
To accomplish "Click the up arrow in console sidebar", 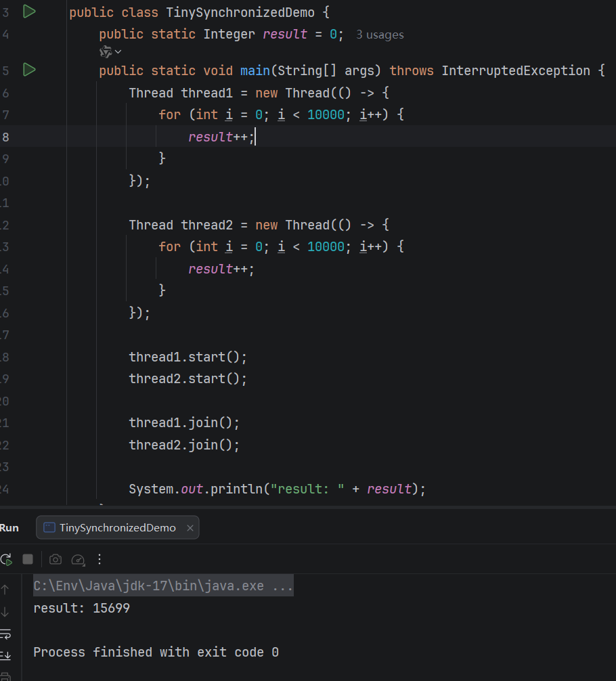I will click(5, 589).
